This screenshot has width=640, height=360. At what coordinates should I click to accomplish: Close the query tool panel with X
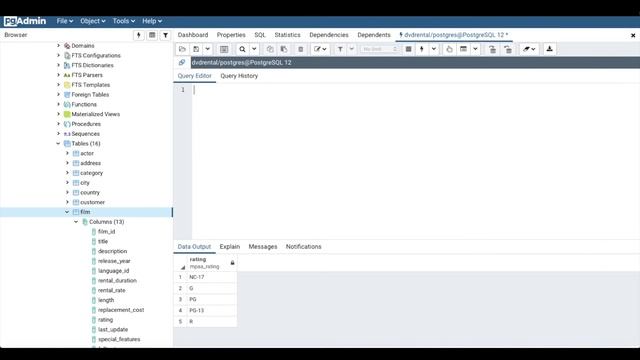tap(633, 36)
